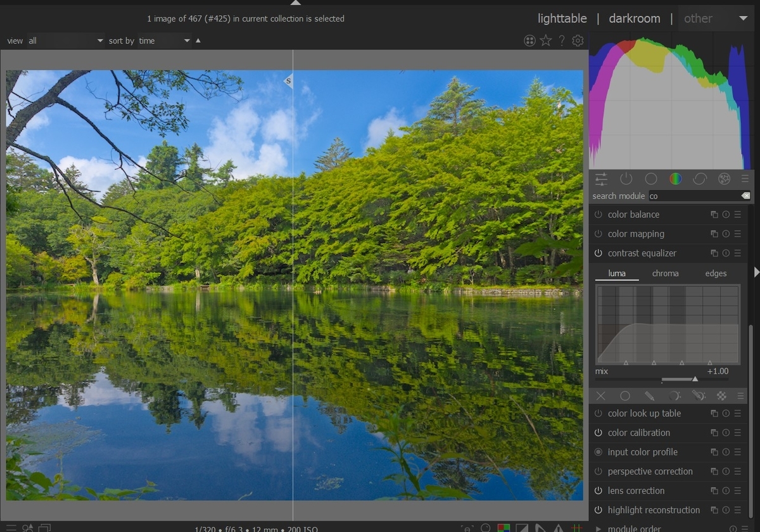Clear the search module text
This screenshot has height=532, width=760.
(745, 196)
